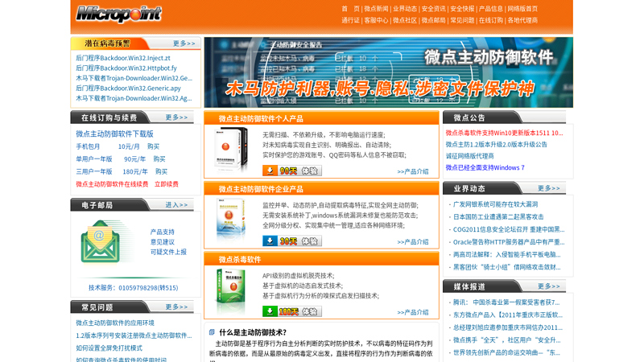Image resolution: width=644 pixels, height=362 pixels.
Task: Open 通行证 in the navigation bar
Action: point(350,20)
